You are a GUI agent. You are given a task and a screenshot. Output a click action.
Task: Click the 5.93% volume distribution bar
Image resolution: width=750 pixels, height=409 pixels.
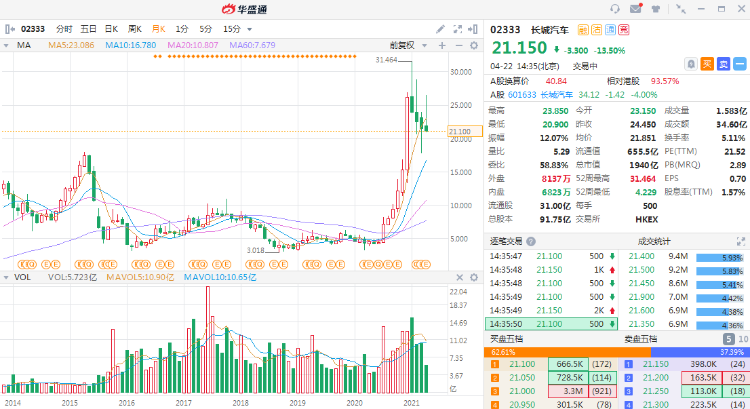point(720,257)
